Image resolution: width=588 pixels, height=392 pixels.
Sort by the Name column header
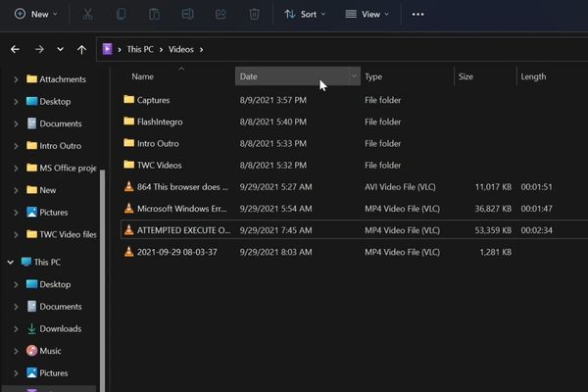(x=142, y=76)
